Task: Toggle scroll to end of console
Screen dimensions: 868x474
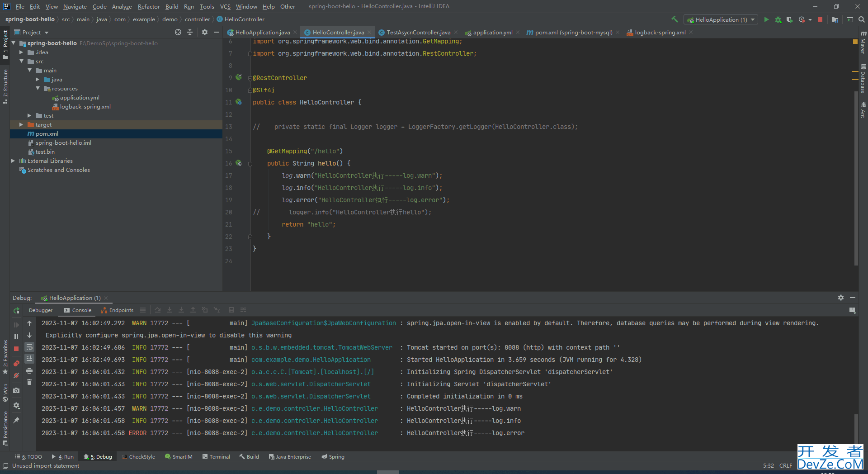Action: pos(29,359)
